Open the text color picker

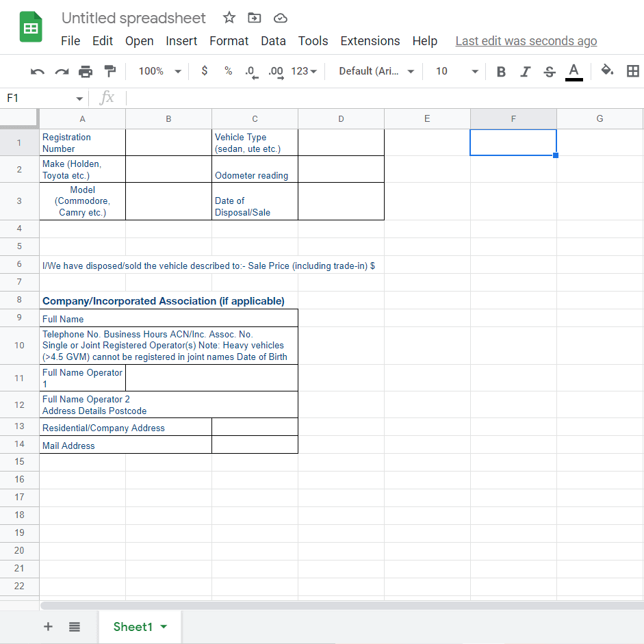pyautogui.click(x=574, y=72)
